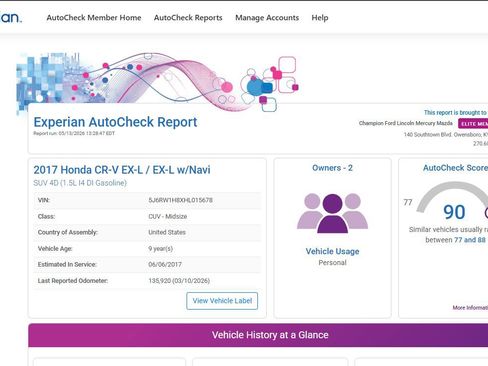Click the Experian AutoCheck Report heading
Viewport: 488px width, 366px height.
click(115, 122)
